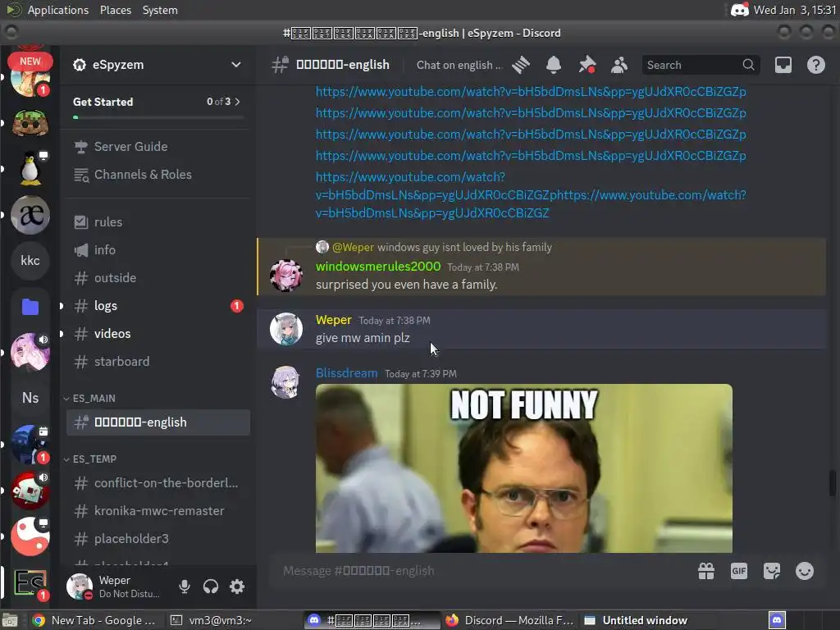Viewport: 840px width, 630px height.
Task: Switch to the kkc server
Action: [x=30, y=260]
